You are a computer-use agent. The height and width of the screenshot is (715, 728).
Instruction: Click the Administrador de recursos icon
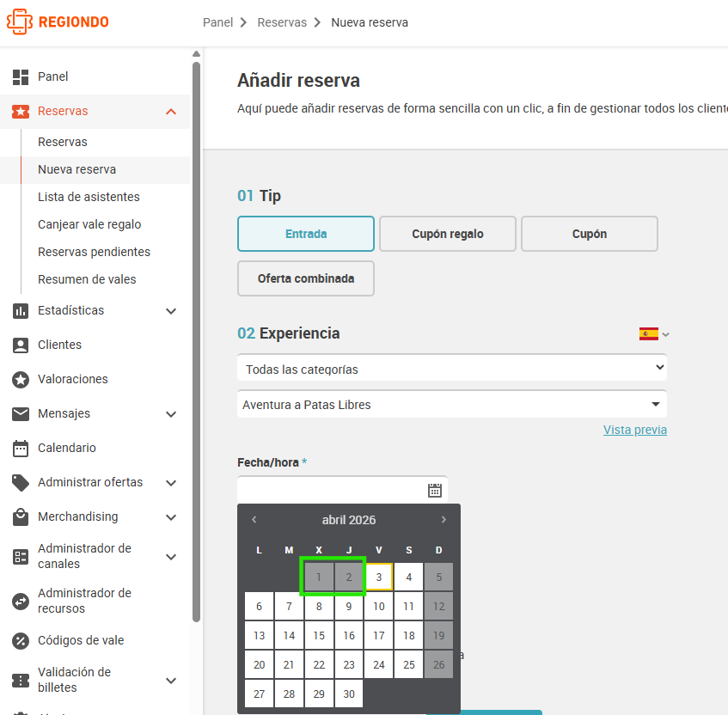(21, 602)
